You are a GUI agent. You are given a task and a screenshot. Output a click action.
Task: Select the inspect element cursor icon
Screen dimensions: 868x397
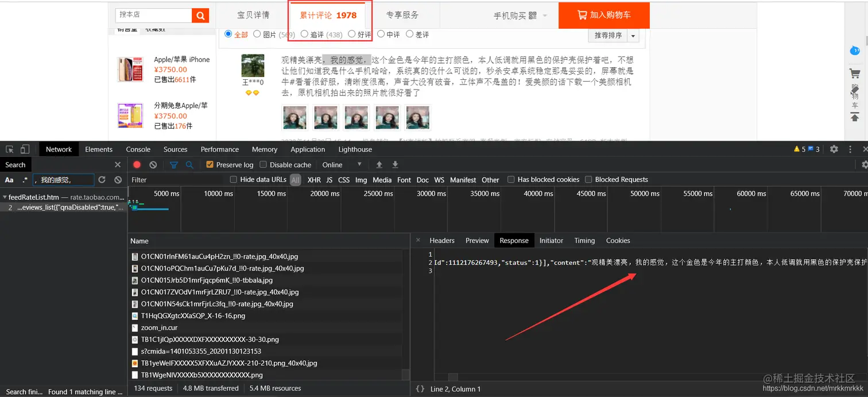(9, 149)
